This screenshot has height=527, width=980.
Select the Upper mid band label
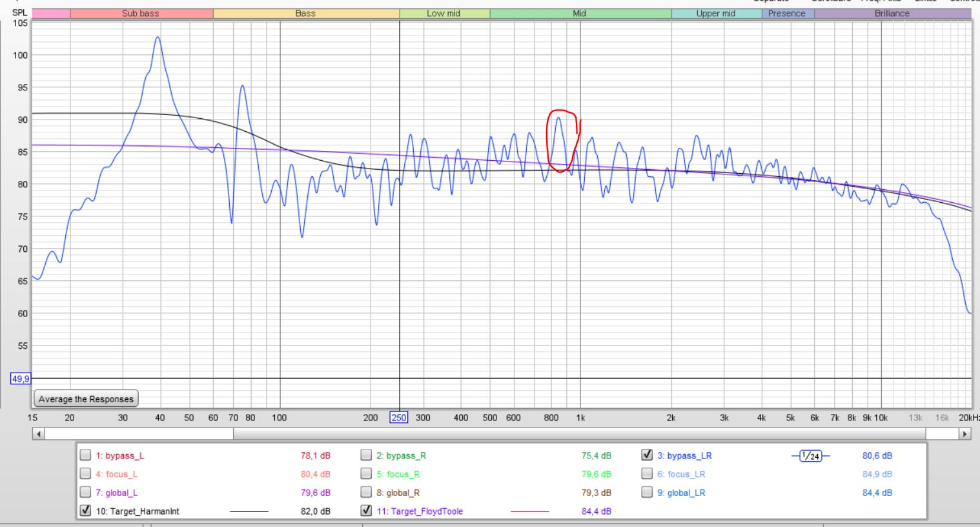tap(717, 14)
